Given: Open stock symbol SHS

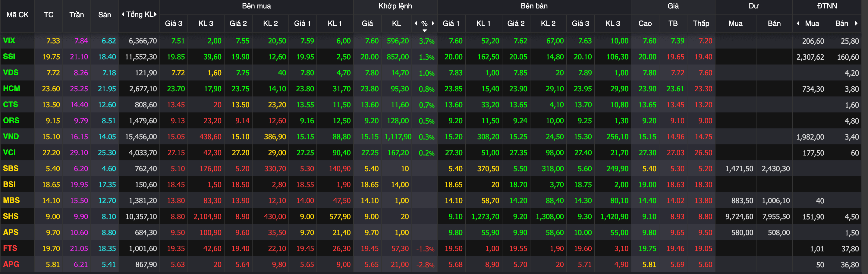Looking at the screenshot, I should tap(11, 216).
